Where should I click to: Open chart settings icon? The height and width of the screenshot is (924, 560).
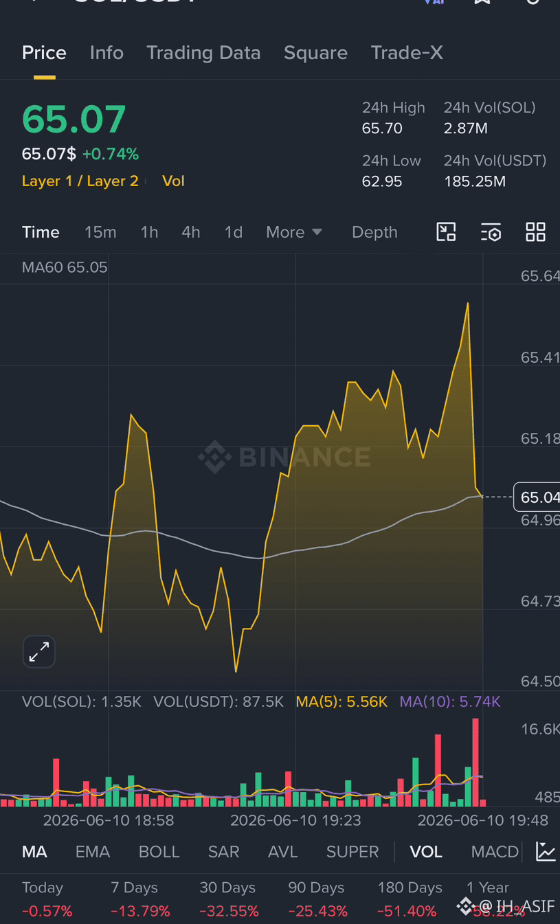(x=491, y=232)
